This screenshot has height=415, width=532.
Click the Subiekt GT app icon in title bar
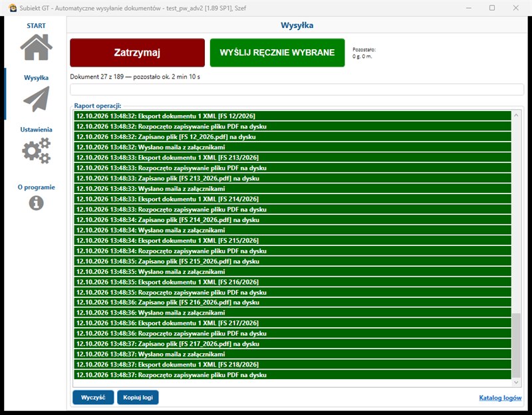tap(13, 8)
